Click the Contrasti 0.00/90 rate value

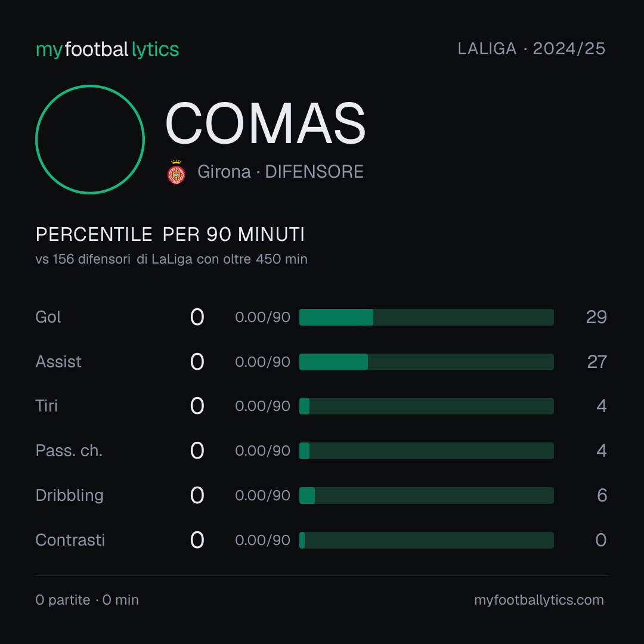(262, 540)
